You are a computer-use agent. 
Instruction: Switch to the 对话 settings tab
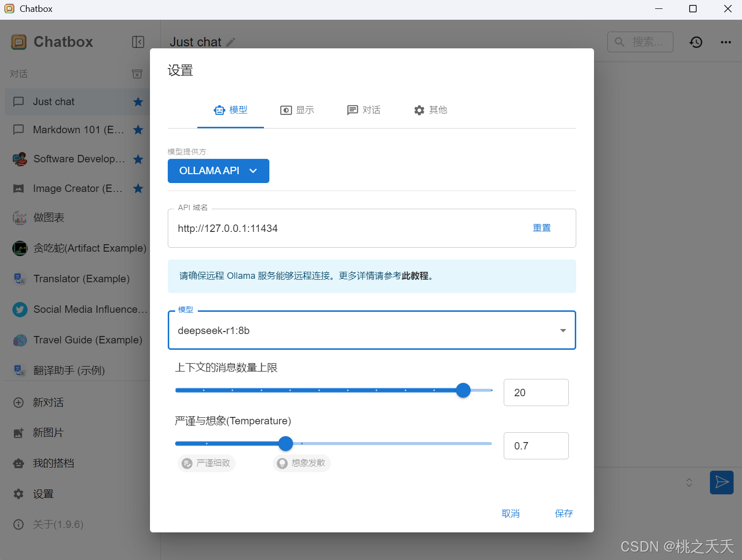point(364,110)
